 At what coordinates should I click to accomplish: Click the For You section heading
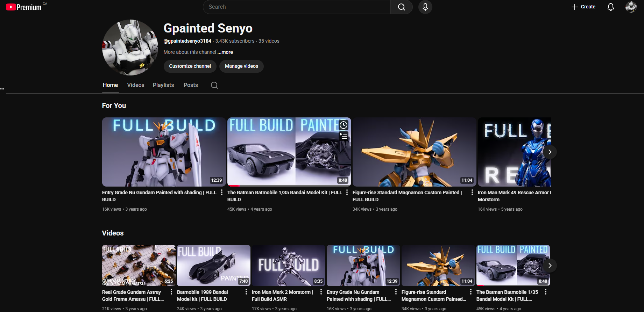click(114, 106)
